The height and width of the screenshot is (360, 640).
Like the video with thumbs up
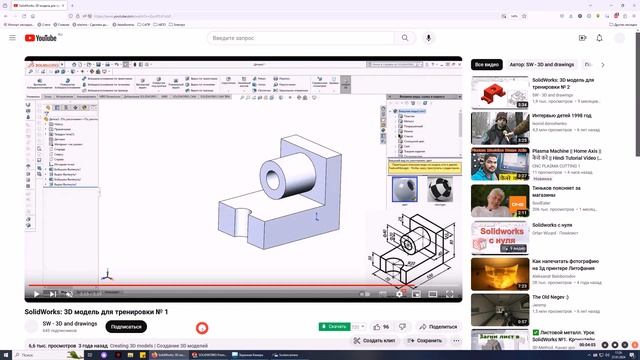[x=381, y=327]
